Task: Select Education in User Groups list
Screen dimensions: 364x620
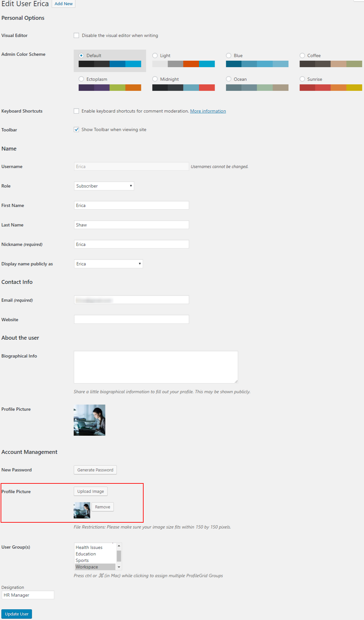Action: pos(86,554)
